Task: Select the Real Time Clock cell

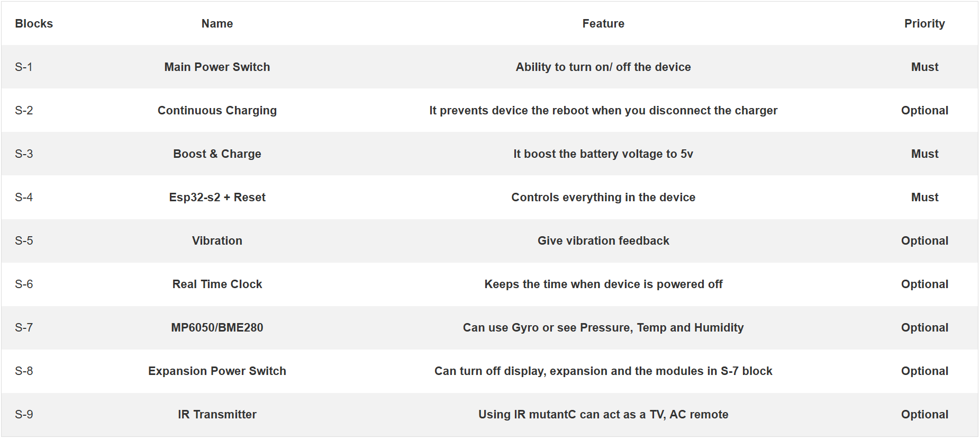Action: [x=217, y=284]
